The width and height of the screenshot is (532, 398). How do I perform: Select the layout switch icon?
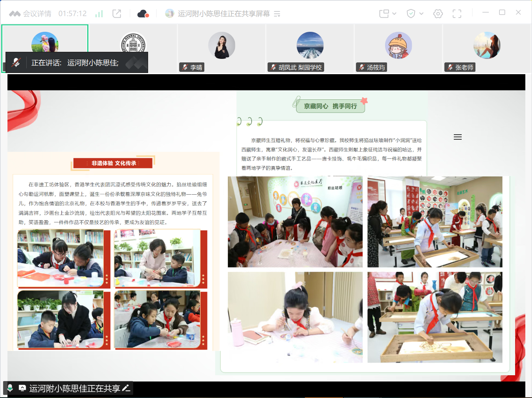click(x=383, y=13)
